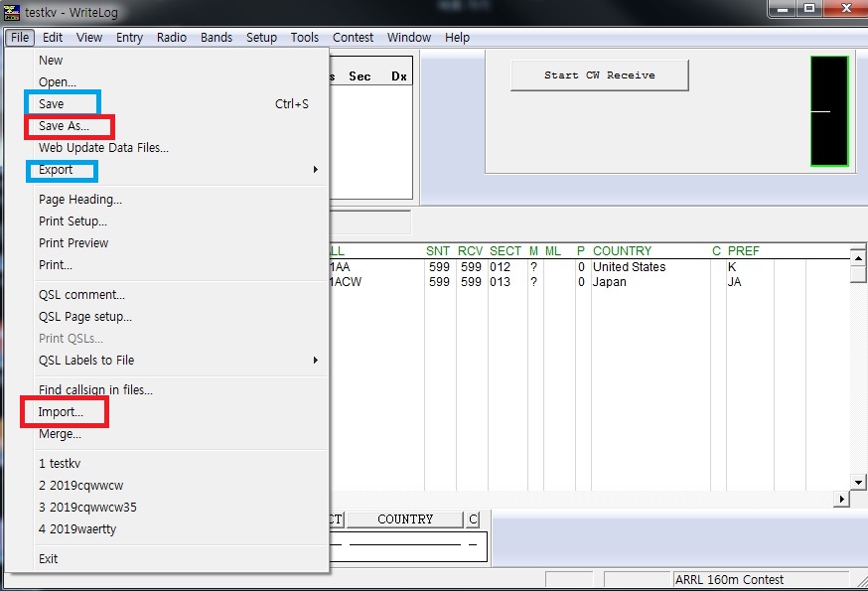Click the SNT column header
The width and height of the screenshot is (868, 591).
click(438, 251)
